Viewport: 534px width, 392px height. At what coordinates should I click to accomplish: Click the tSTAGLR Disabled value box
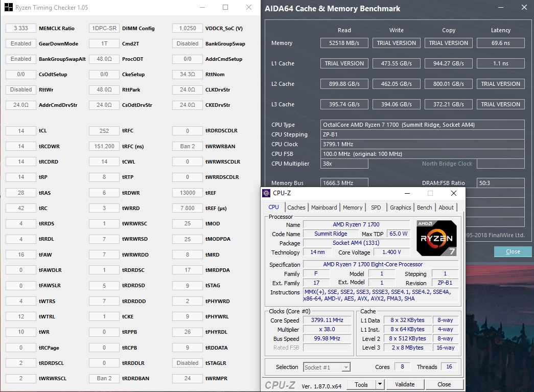coord(188,363)
